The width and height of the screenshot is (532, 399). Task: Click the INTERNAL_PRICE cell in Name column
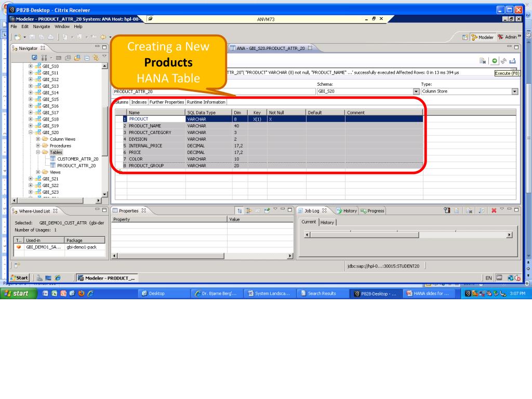[x=156, y=145]
